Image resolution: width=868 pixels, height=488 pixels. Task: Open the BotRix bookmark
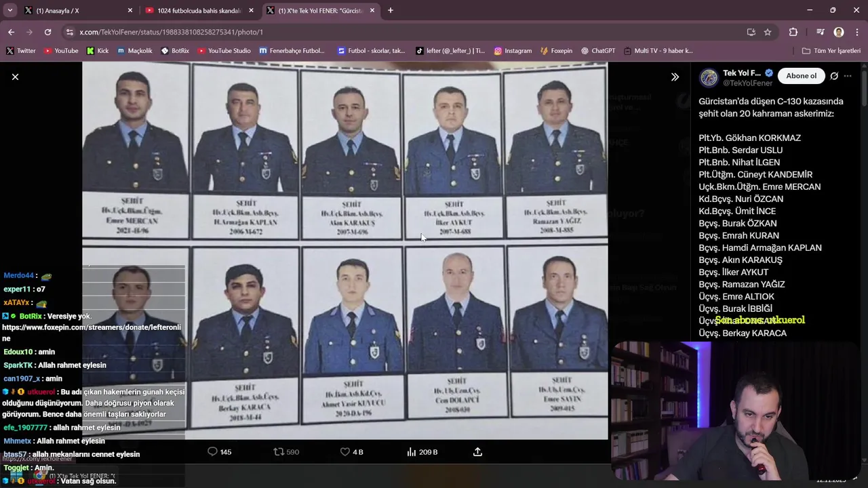175,50
